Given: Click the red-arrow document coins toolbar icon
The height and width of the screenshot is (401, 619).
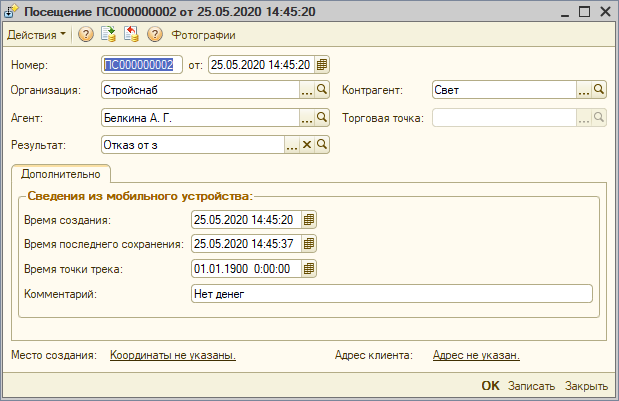Looking at the screenshot, I should point(131,34).
